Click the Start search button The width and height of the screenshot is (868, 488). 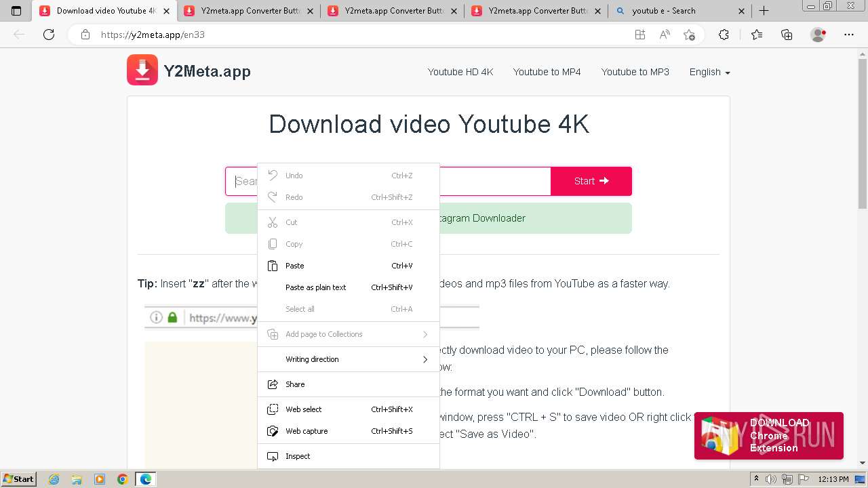(x=591, y=181)
